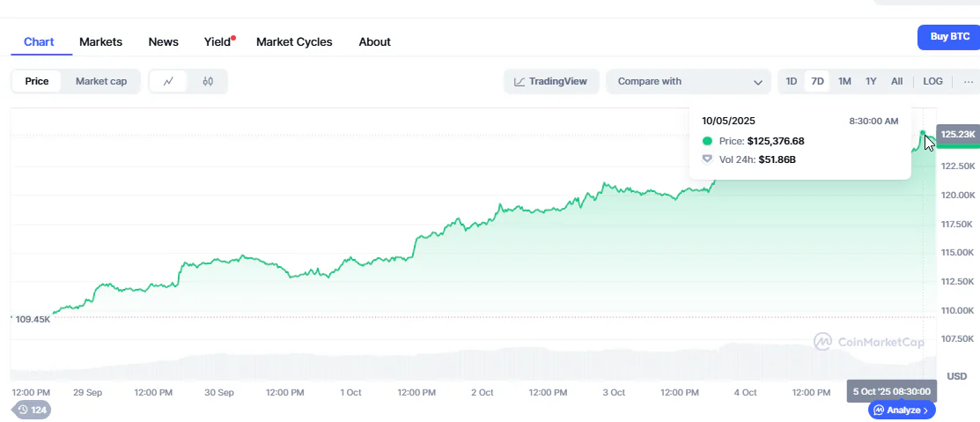The height and width of the screenshot is (422, 980).
Task: Click the Buy BTC button
Action: [x=948, y=37]
